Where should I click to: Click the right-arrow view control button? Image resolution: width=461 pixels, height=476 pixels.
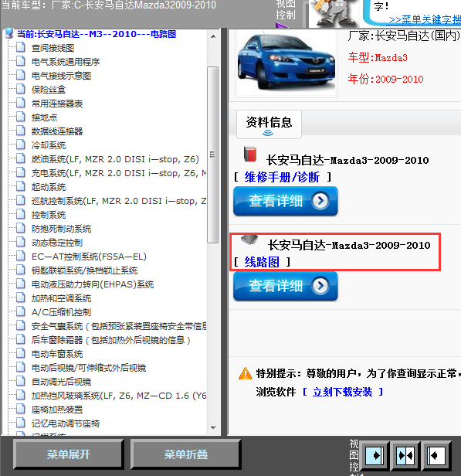pyautogui.click(x=376, y=455)
